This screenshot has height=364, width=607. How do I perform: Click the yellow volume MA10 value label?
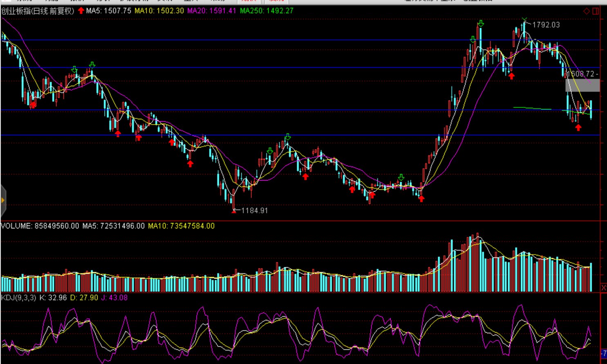pyautogui.click(x=181, y=226)
